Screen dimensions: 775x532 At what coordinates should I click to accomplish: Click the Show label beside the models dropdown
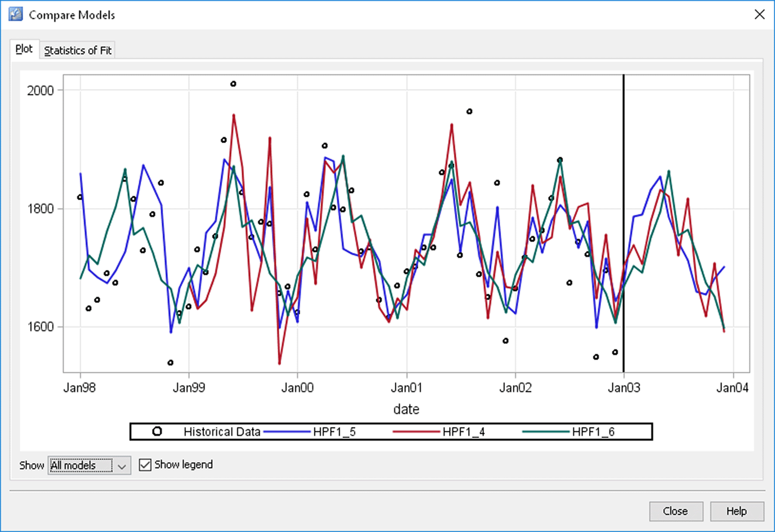coord(31,465)
